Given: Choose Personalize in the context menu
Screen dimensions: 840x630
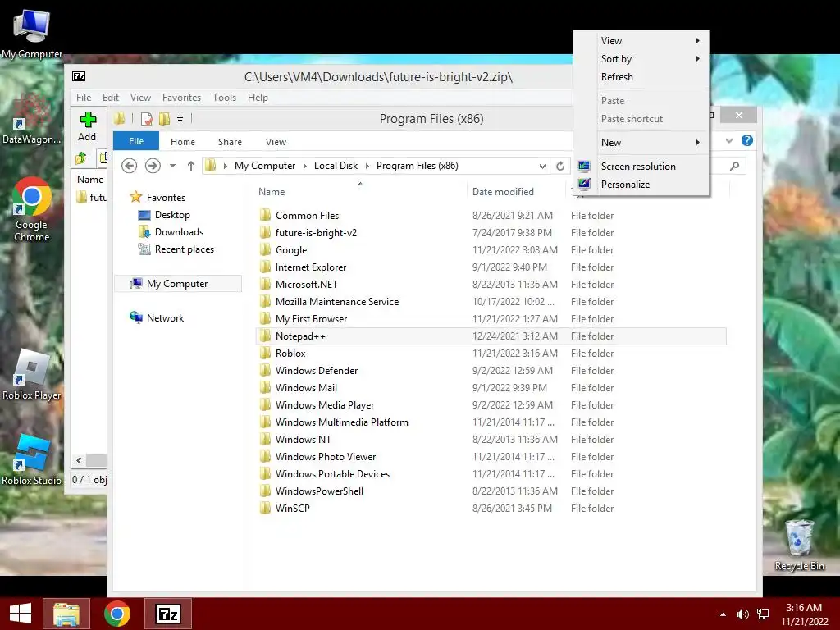Looking at the screenshot, I should click(x=641, y=185).
